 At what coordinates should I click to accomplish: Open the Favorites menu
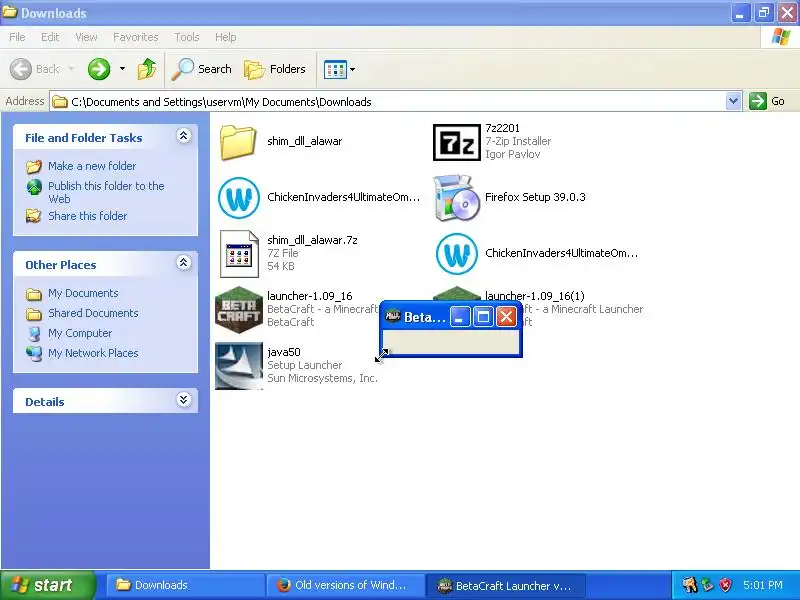136,37
